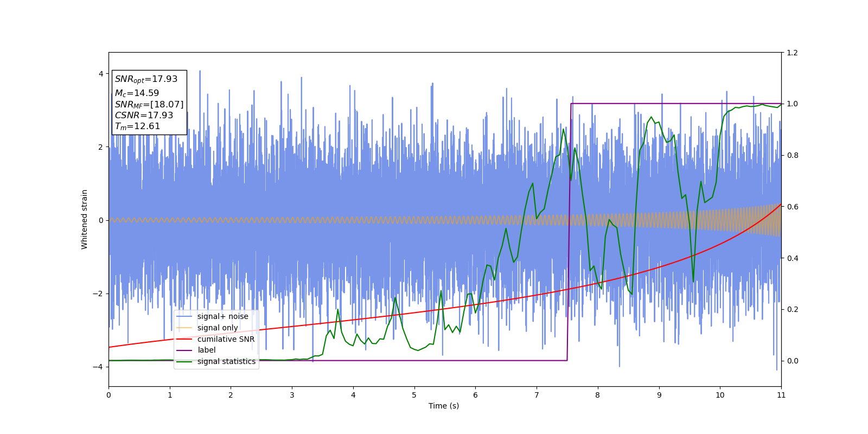This screenshot has height=434, width=868.
Task: Click the Mc=14.59 annotation text
Action: click(137, 93)
